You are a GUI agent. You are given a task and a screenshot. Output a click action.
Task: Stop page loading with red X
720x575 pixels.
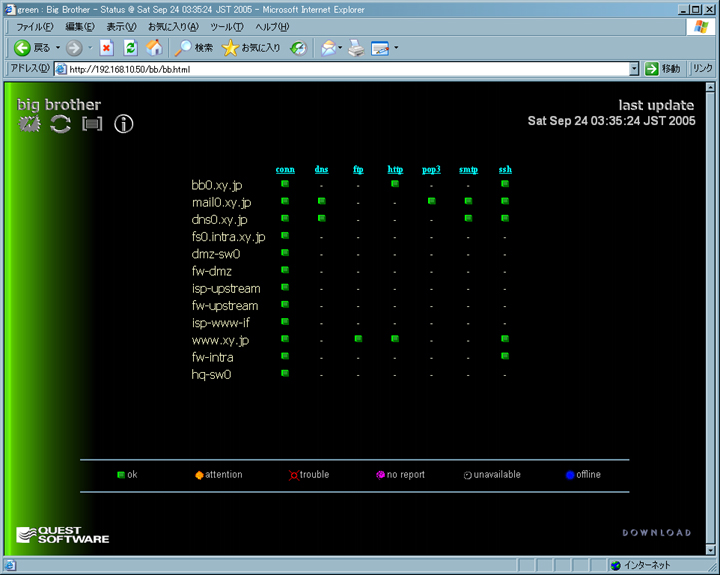(107, 47)
